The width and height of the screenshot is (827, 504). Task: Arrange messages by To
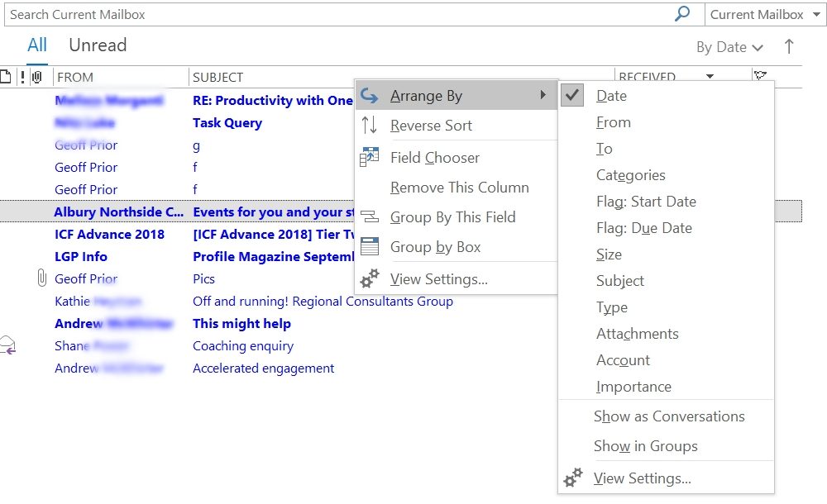coord(666,149)
